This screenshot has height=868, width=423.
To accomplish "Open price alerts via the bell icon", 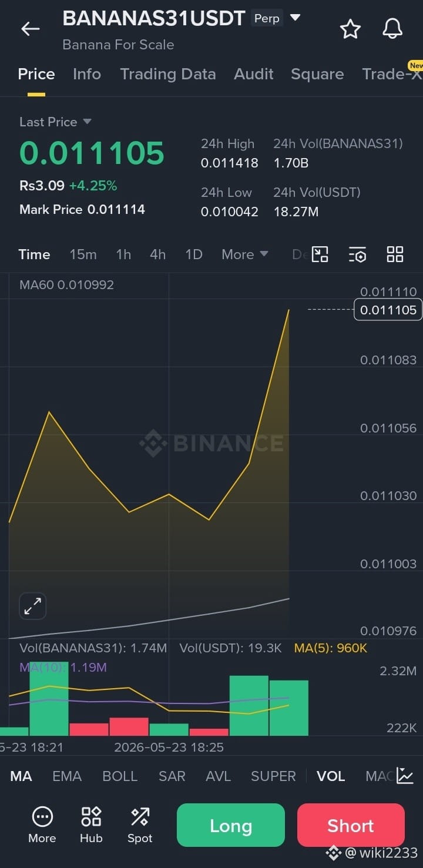I will pyautogui.click(x=392, y=29).
